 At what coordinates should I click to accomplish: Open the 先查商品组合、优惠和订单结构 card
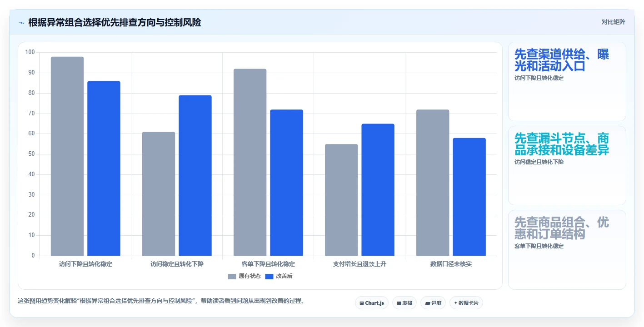(567, 250)
